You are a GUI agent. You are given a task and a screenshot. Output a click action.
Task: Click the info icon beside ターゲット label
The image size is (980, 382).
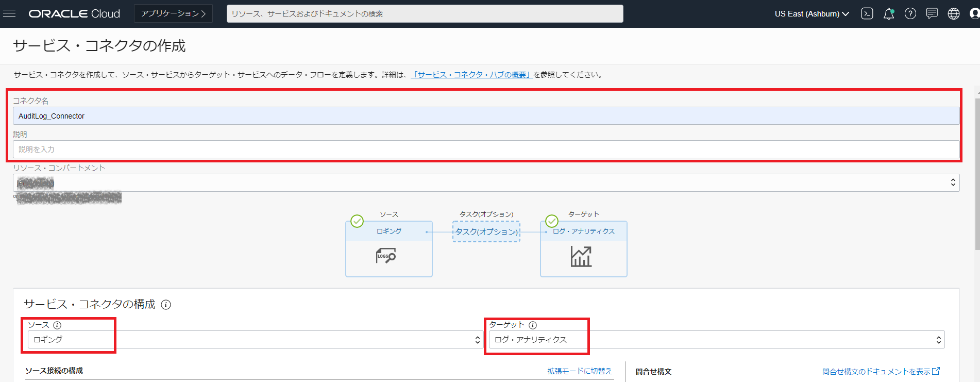click(533, 325)
